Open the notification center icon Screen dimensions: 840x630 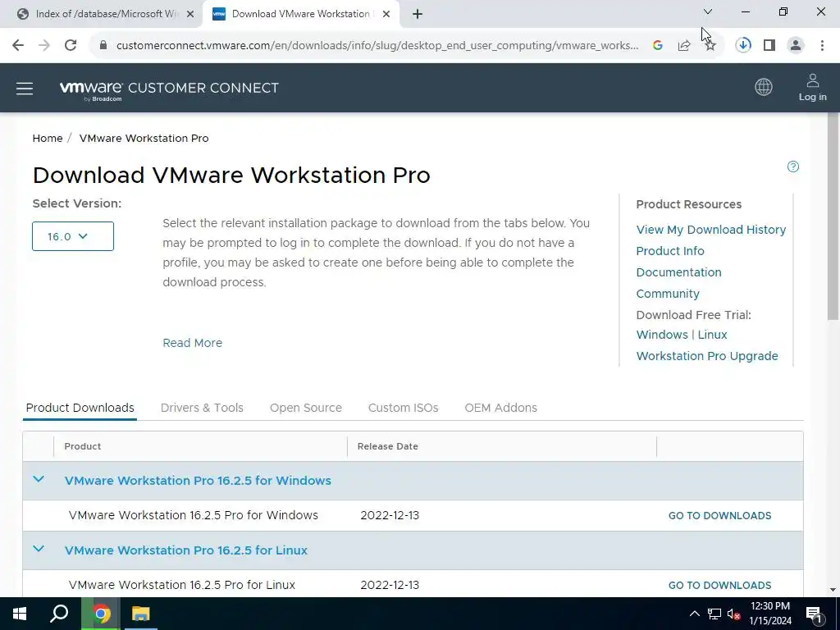point(815,614)
